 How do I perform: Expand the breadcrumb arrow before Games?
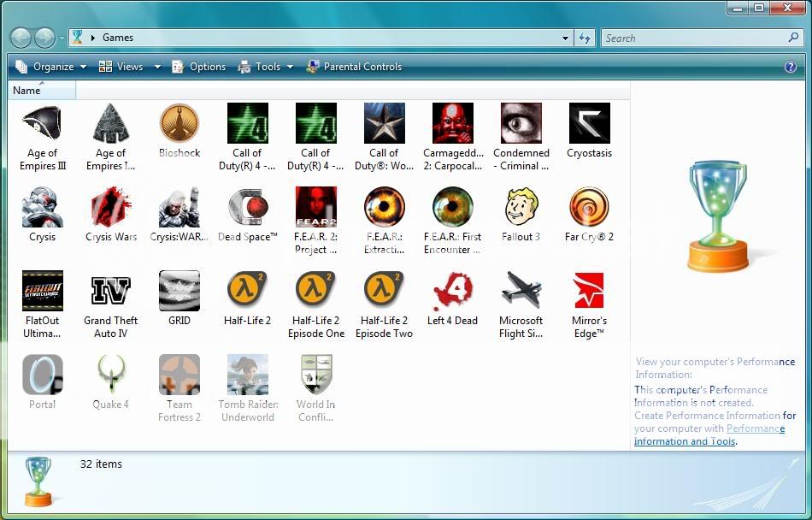92,38
